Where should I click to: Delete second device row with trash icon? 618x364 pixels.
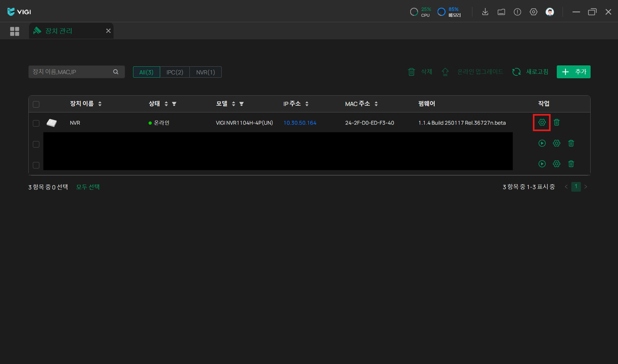571,143
